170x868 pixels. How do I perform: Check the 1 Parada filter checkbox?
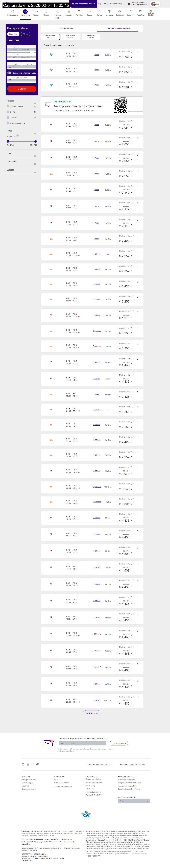point(8,118)
